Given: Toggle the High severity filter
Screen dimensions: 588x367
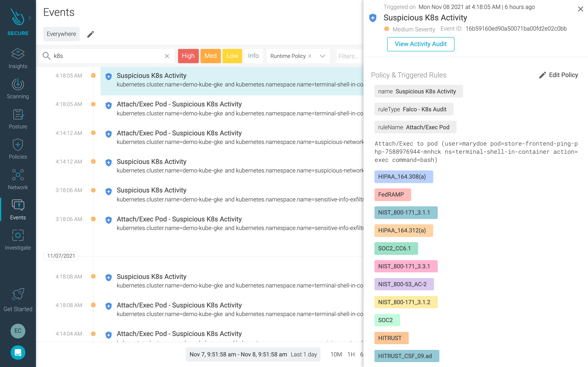Looking at the screenshot, I should 188,56.
